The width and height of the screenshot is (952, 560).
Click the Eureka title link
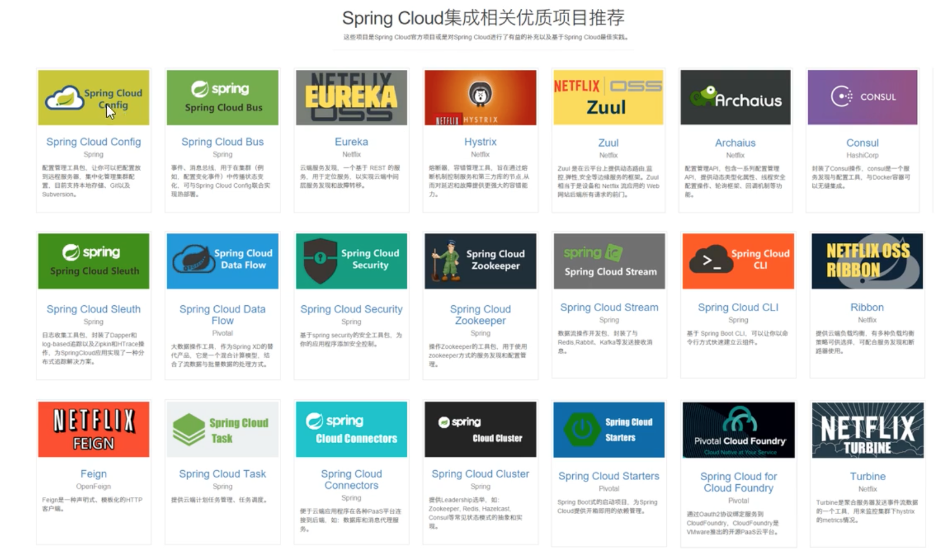[x=351, y=142]
